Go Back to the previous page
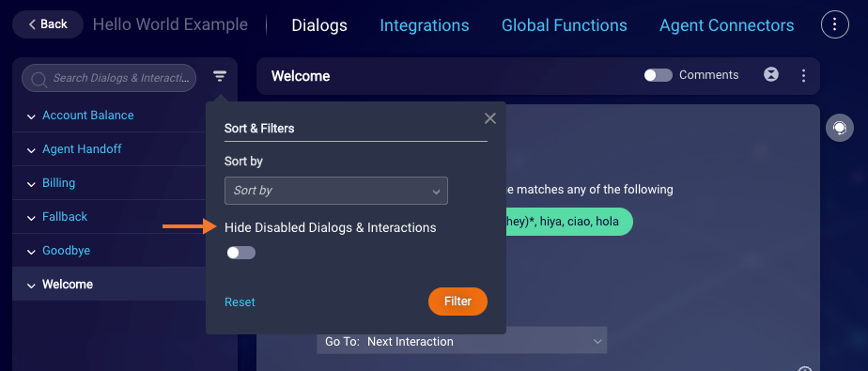The image size is (868, 371). [48, 24]
